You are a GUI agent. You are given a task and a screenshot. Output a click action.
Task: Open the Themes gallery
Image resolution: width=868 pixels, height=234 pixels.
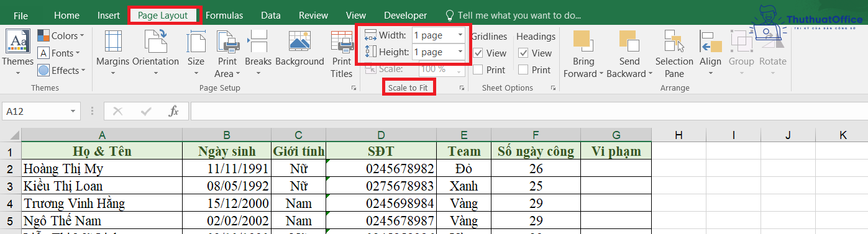[x=17, y=52]
